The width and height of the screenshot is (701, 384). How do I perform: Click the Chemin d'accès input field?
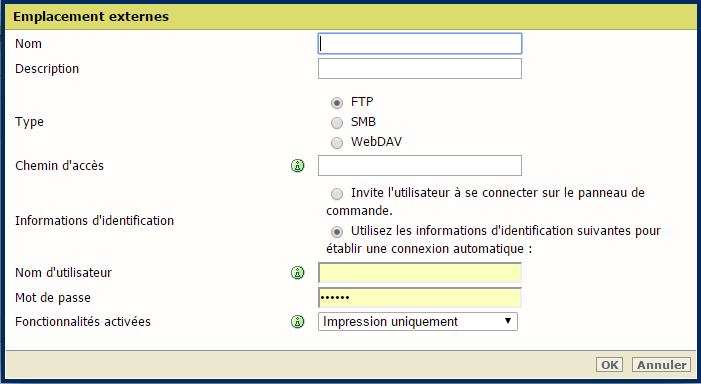click(x=420, y=165)
